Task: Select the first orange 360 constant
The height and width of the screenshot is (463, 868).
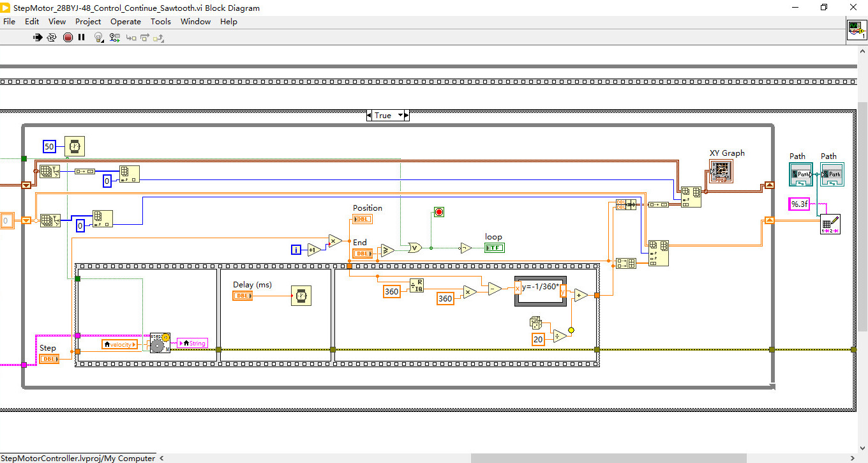Action: [x=391, y=291]
